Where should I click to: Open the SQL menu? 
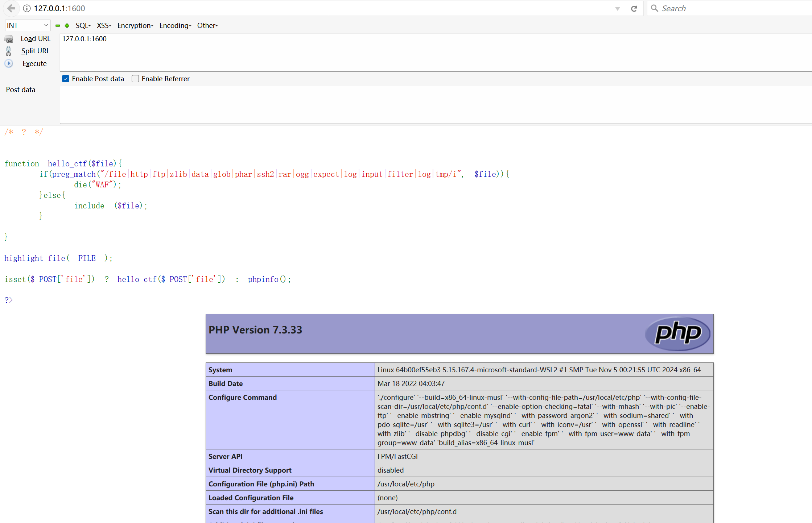83,25
